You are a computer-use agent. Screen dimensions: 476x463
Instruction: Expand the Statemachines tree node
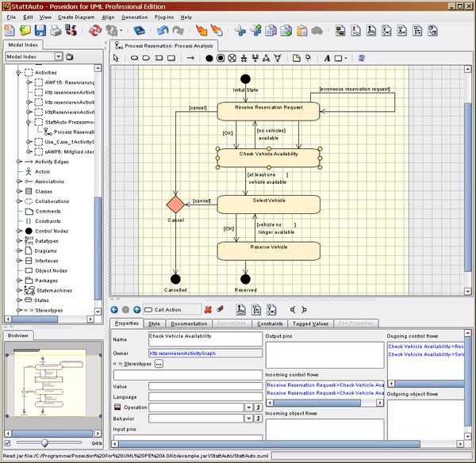click(x=18, y=290)
